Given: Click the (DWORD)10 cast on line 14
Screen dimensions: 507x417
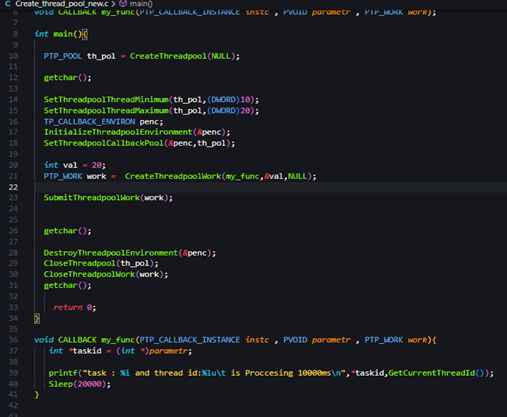Looking at the screenshot, I should [x=228, y=100].
